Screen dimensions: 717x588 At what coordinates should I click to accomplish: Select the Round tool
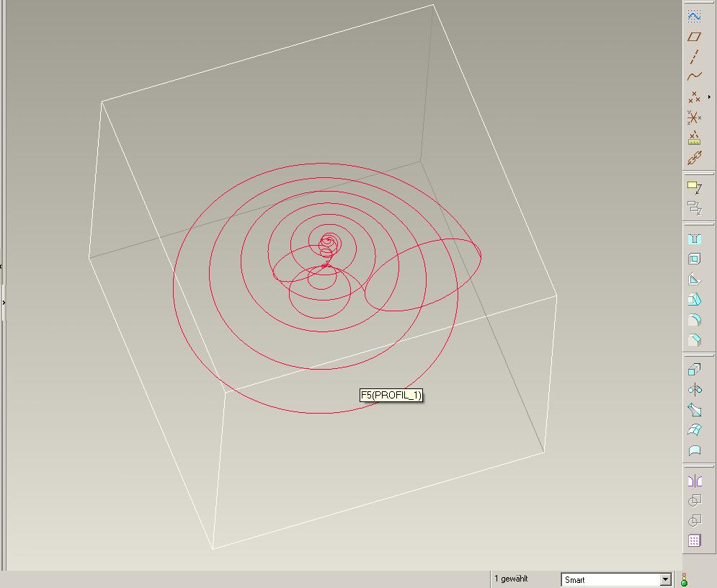tap(694, 320)
